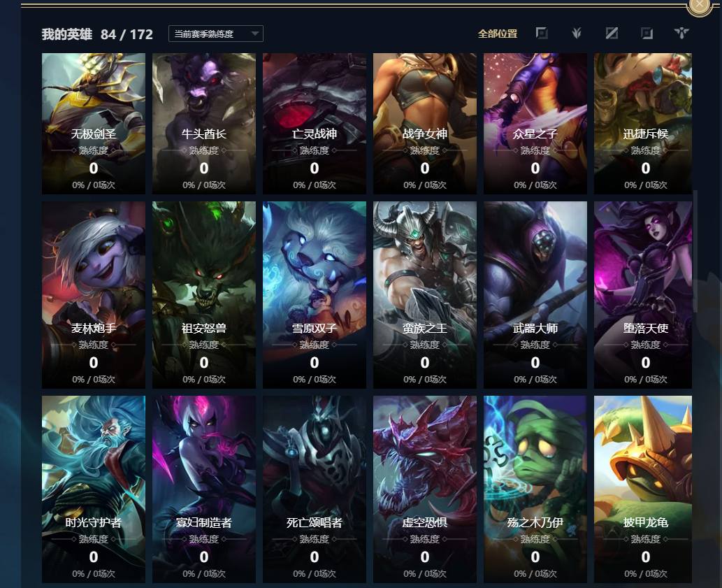Select the 亡灵战神 champion card
The width and height of the screenshot is (722, 588).
(x=315, y=123)
